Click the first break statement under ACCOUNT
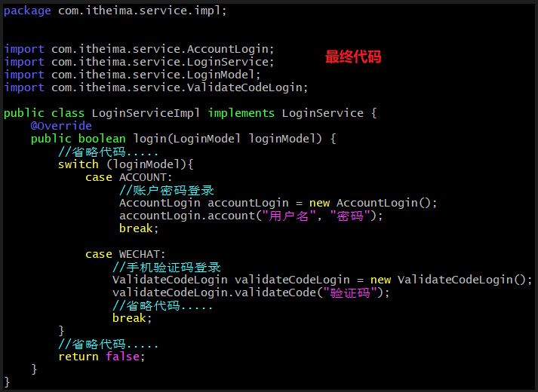Image resolution: width=538 pixels, height=392 pixels. (x=139, y=228)
